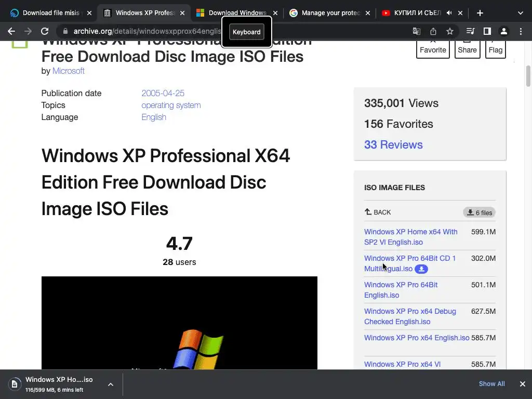Viewport: 532px width, 399px height.
Task: Click the lock site-info icon
Action: [65, 31]
